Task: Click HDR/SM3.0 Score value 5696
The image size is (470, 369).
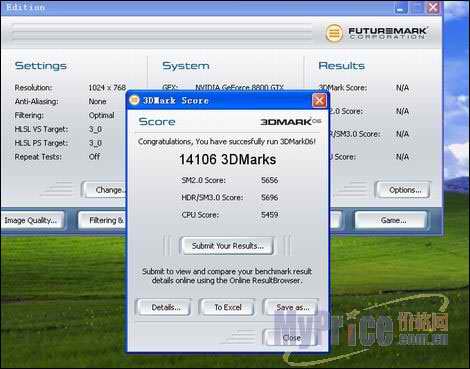Action: [x=269, y=198]
